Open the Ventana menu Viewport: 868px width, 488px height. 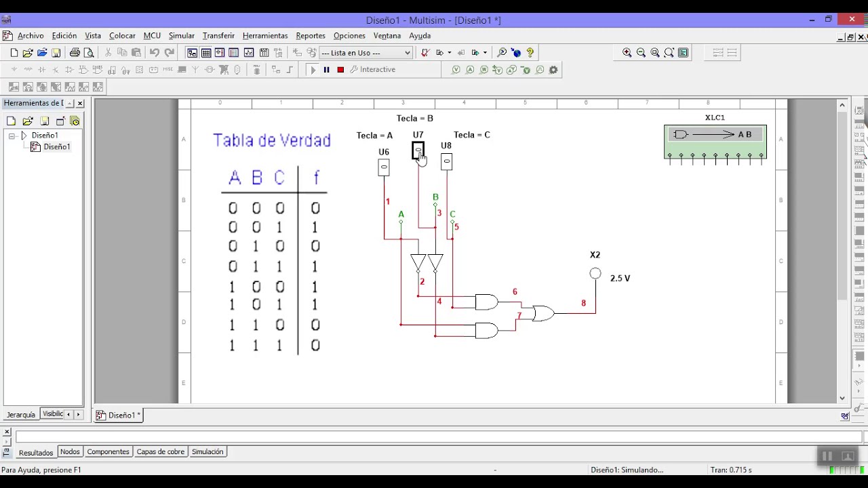pyautogui.click(x=387, y=35)
